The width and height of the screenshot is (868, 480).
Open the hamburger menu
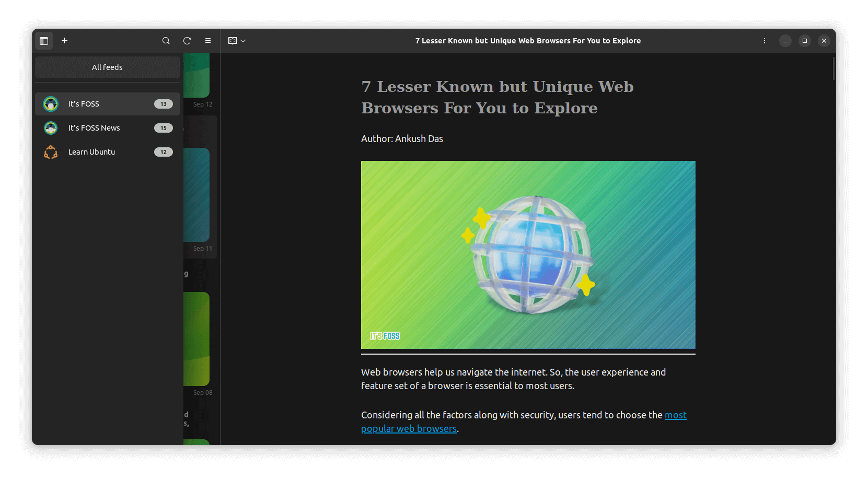click(x=207, y=40)
